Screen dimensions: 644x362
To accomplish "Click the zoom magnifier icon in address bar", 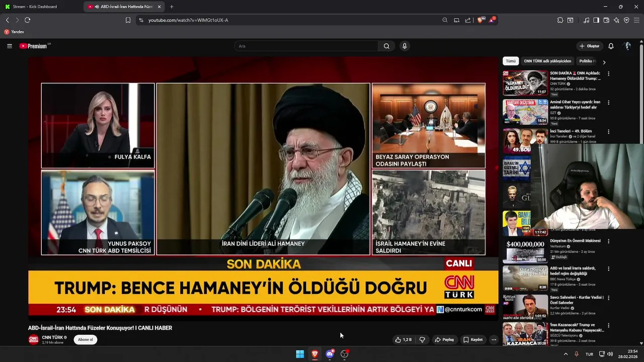I will click(445, 20).
